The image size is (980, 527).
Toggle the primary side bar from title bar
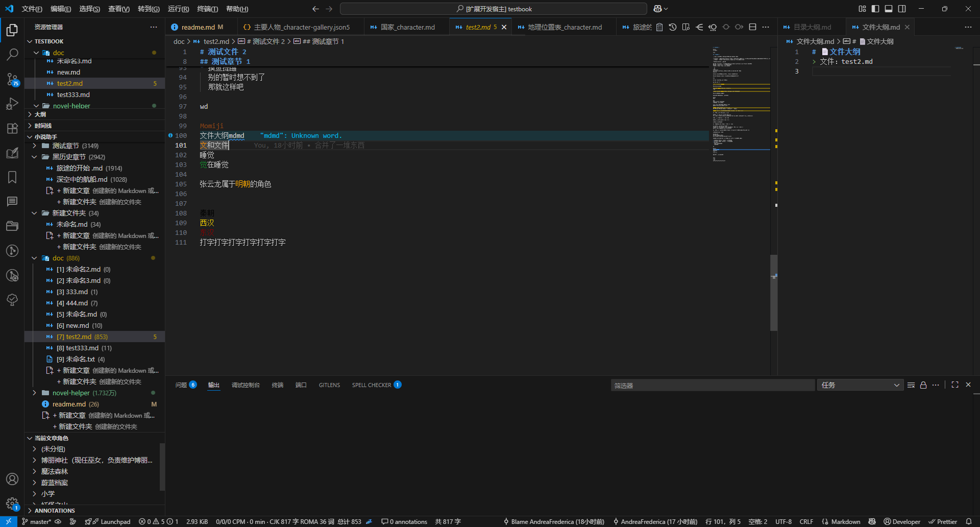(875, 9)
